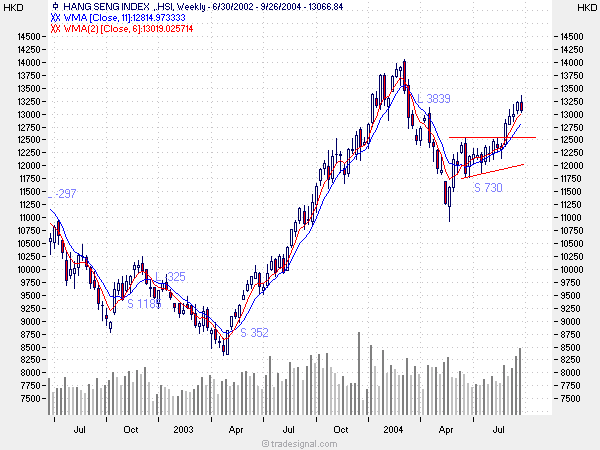
Task: Select the red WMA(2) [Close, 6]:13019.025714 legend
Action: click(128, 29)
